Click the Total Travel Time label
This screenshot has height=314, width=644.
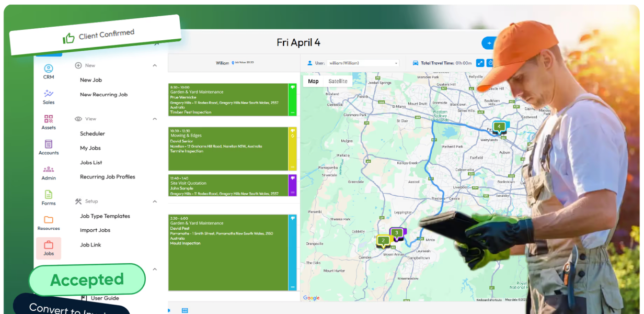437,63
